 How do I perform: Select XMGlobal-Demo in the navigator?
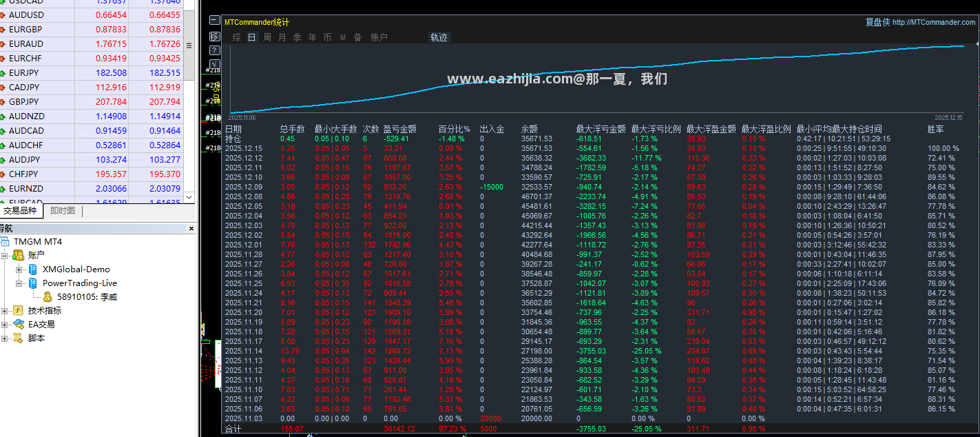76,270
